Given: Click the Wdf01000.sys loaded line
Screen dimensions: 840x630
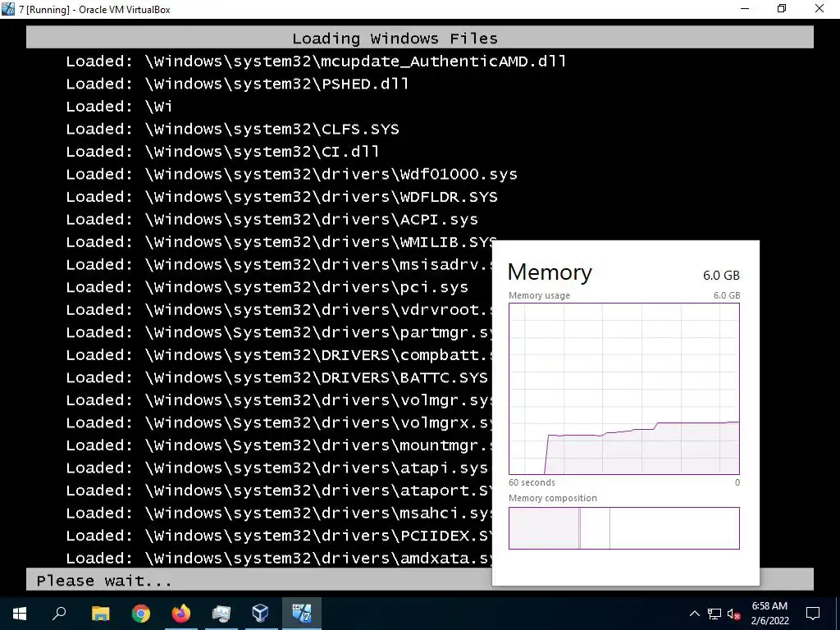Looking at the screenshot, I should (291, 174).
